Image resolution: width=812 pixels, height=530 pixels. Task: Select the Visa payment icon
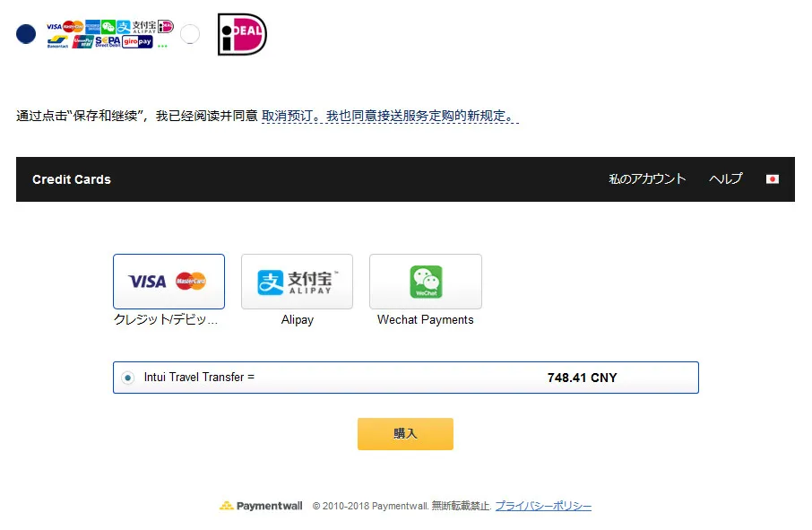[54, 26]
